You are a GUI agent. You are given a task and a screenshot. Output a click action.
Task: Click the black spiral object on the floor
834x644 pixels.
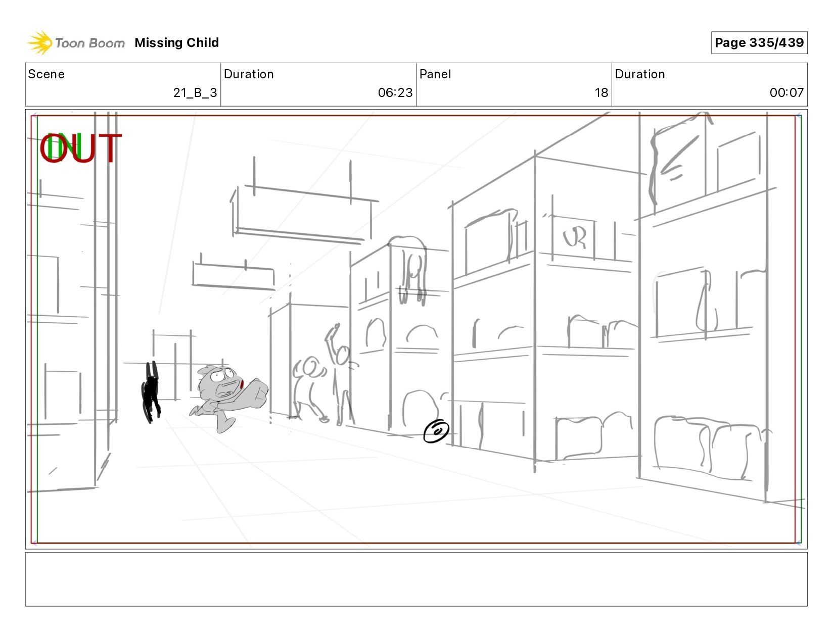coord(436,431)
